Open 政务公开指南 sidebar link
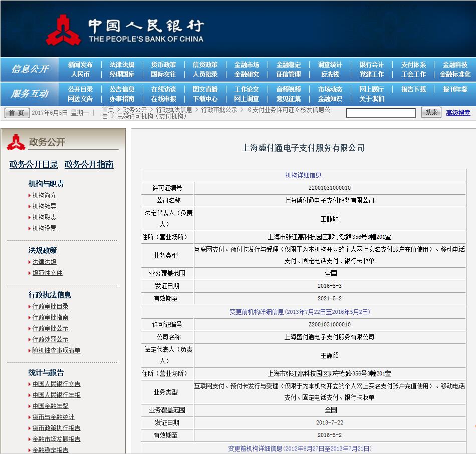 click(x=89, y=164)
